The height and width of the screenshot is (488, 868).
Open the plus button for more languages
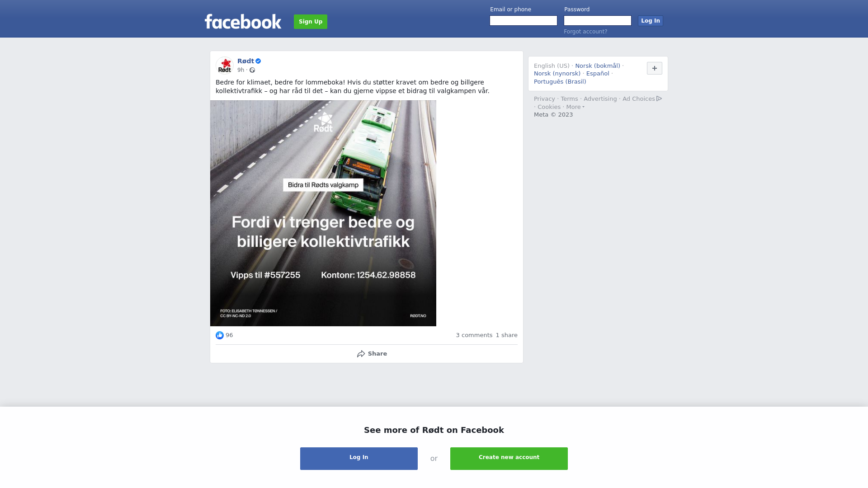[x=655, y=68]
